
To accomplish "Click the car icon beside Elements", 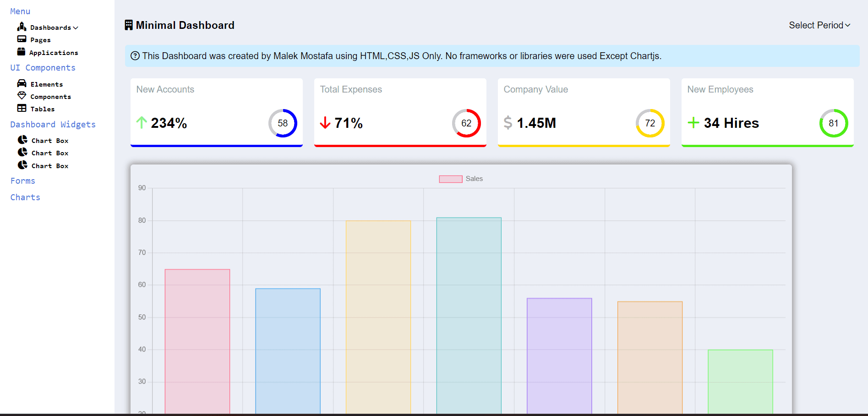I will (22, 83).
